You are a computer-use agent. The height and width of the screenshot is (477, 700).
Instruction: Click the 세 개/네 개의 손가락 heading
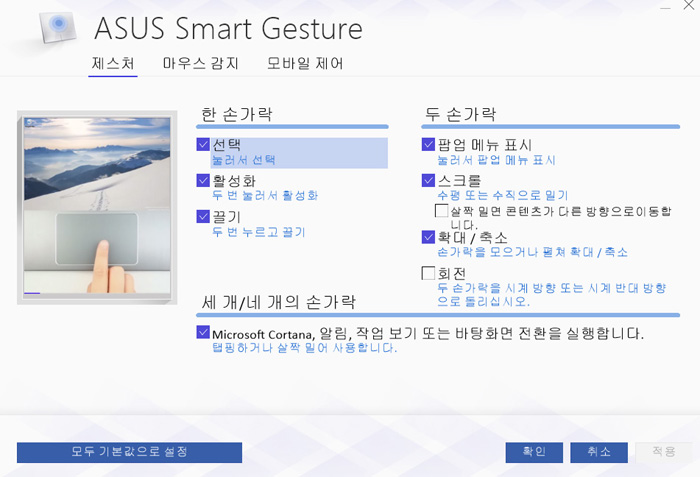(279, 303)
